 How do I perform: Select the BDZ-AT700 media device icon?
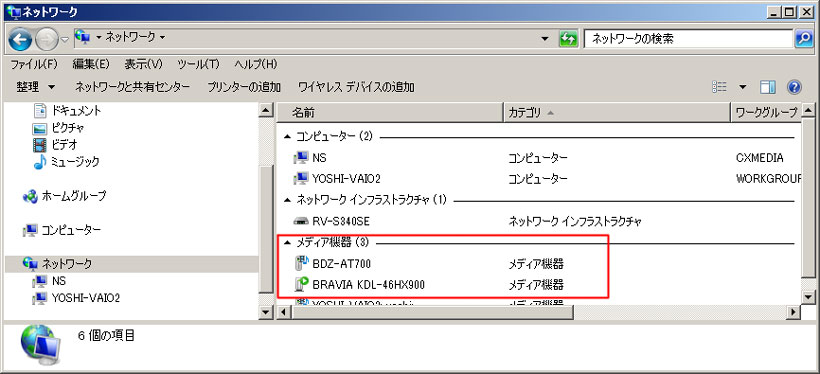pyautogui.click(x=302, y=264)
